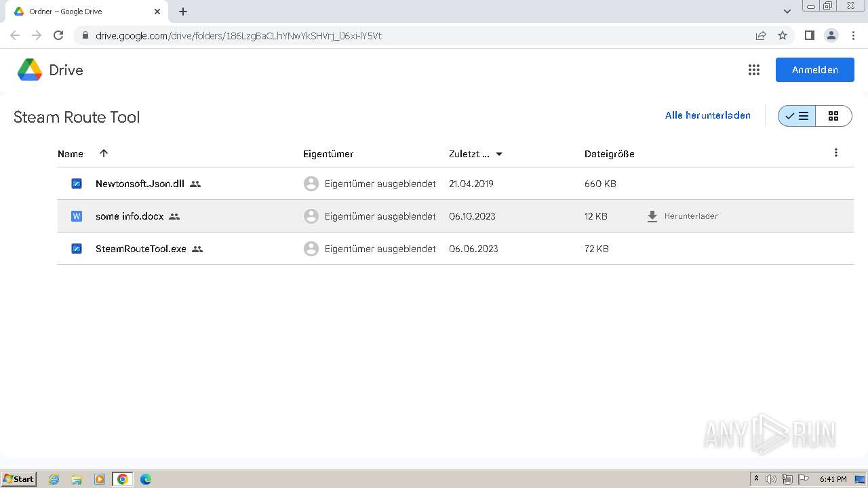Click the Word icon of some info.docx
This screenshot has height=488, width=868.
(77, 216)
